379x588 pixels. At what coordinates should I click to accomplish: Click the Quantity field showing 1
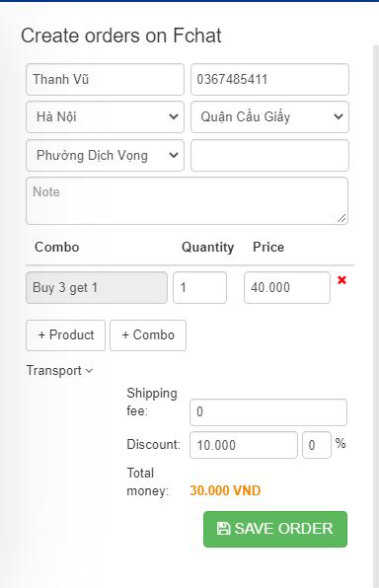[199, 287]
